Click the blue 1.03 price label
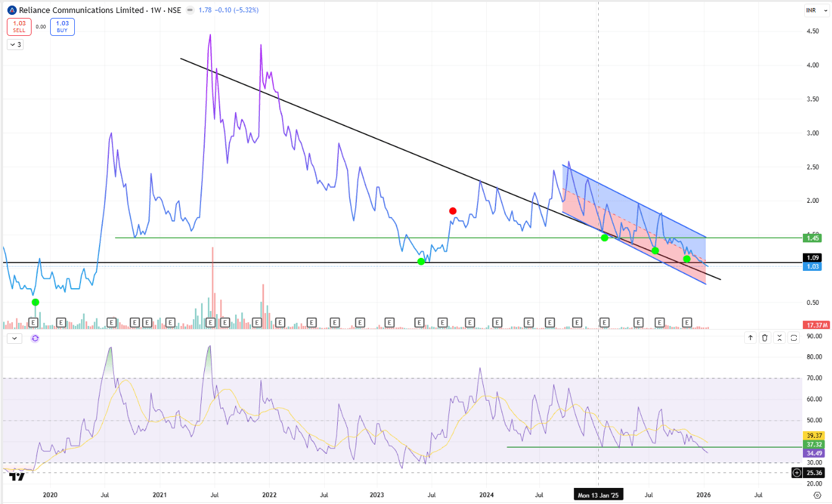Viewport: 832px width, 504px height. [811, 266]
